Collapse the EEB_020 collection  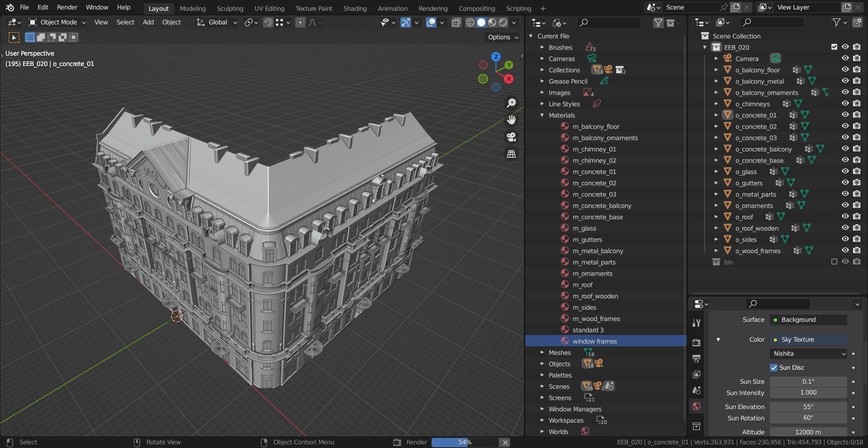(705, 47)
